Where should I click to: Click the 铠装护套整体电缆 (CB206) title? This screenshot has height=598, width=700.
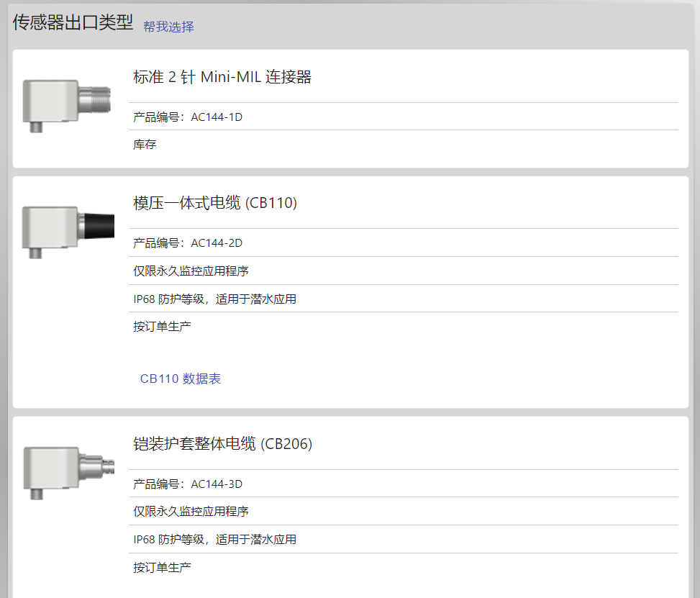(x=223, y=444)
